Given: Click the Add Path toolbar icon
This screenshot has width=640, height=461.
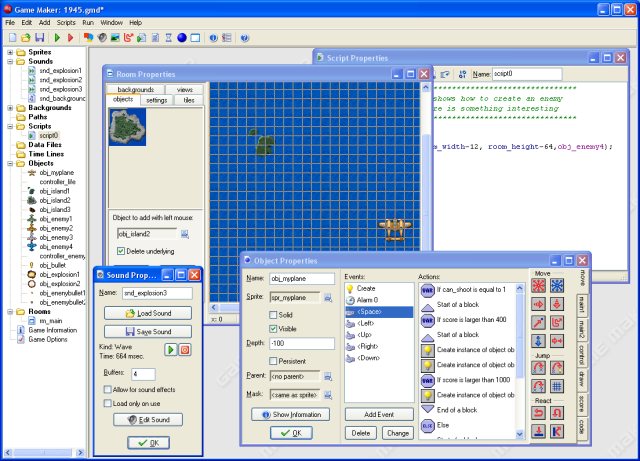Looking at the screenshot, I should (129, 38).
